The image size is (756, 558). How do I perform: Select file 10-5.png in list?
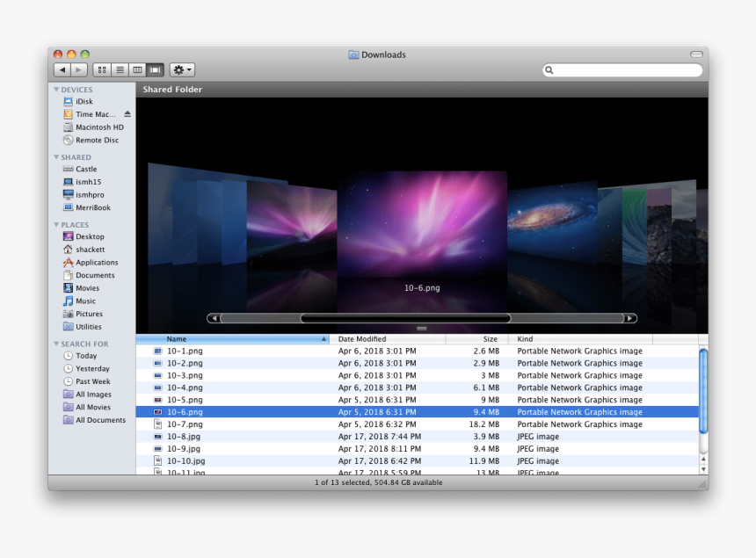pyautogui.click(x=418, y=400)
